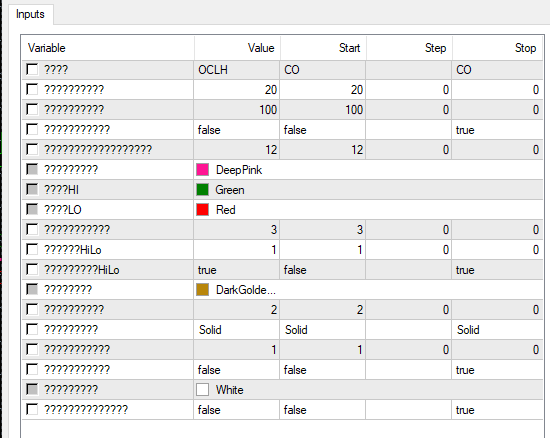Click the DeepPink color swatch
The image size is (550, 438).
click(203, 170)
